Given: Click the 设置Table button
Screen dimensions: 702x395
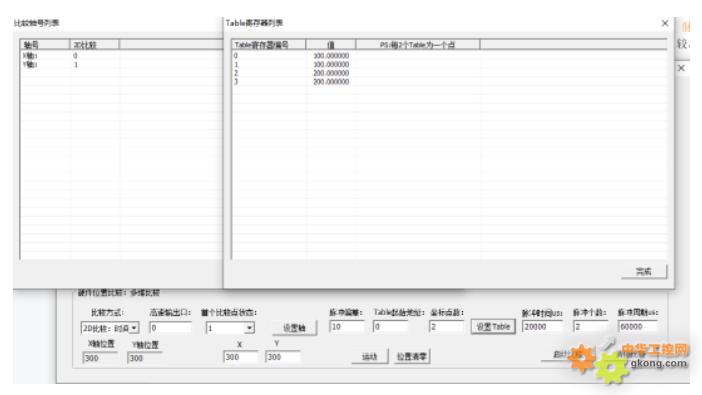Looking at the screenshot, I should (493, 326).
